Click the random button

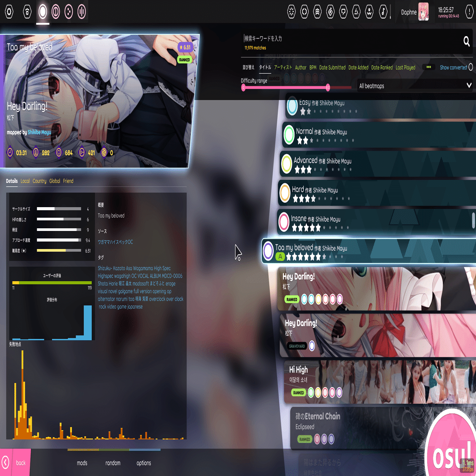coord(113,462)
